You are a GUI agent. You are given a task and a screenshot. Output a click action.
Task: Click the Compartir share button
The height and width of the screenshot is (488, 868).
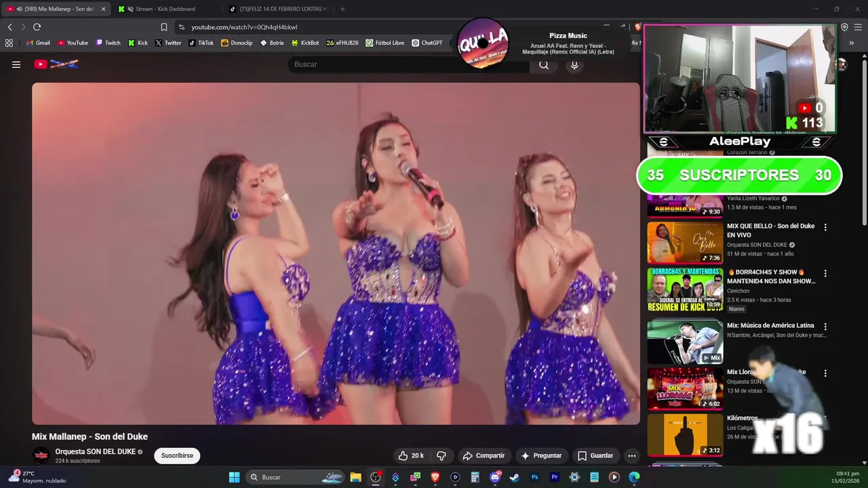click(x=484, y=455)
